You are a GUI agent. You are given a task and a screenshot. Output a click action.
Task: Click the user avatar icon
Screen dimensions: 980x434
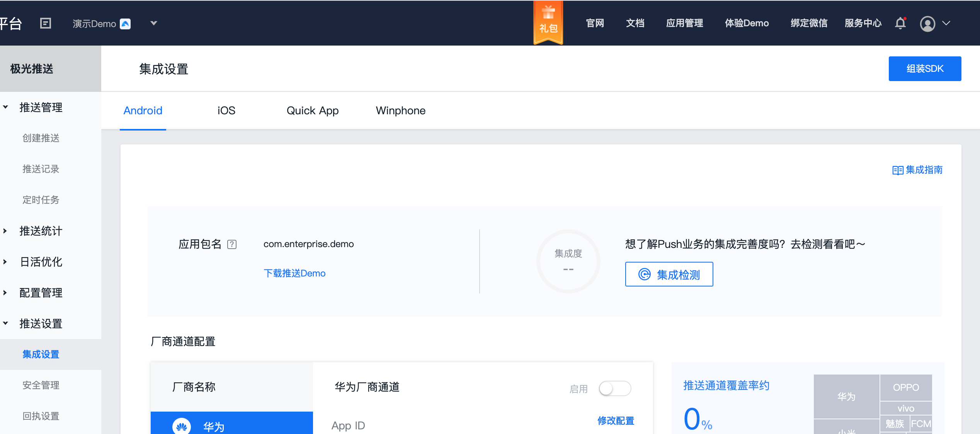[x=927, y=24]
